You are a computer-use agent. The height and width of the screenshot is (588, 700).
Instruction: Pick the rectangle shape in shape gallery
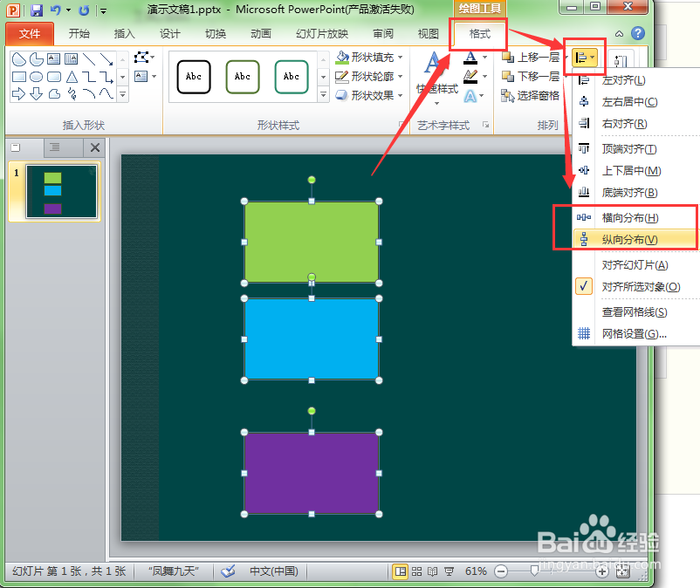click(x=18, y=77)
